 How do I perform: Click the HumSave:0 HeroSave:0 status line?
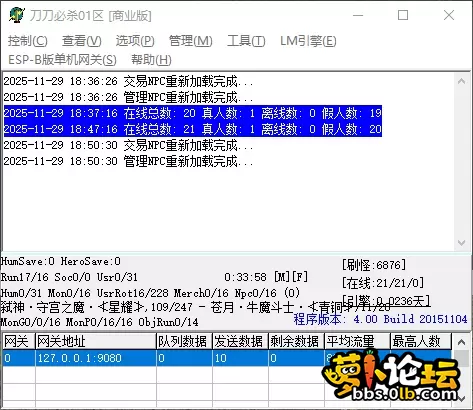(61, 261)
